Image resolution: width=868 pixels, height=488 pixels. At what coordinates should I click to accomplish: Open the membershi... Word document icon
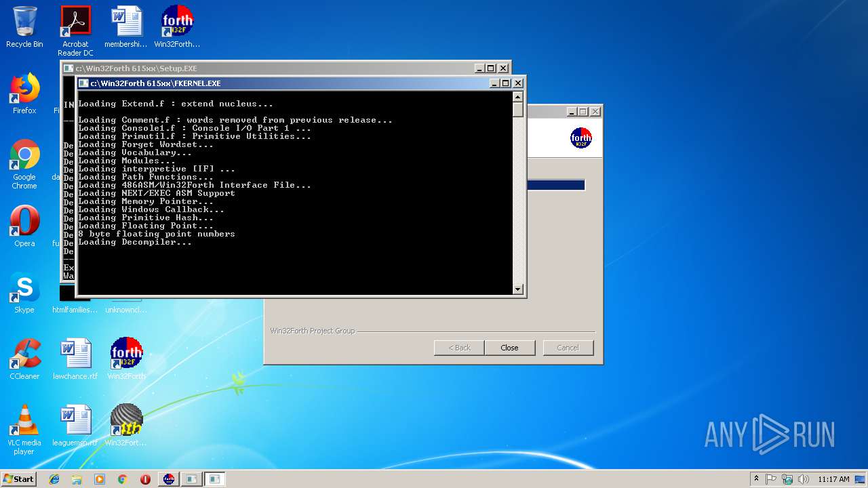(126, 27)
